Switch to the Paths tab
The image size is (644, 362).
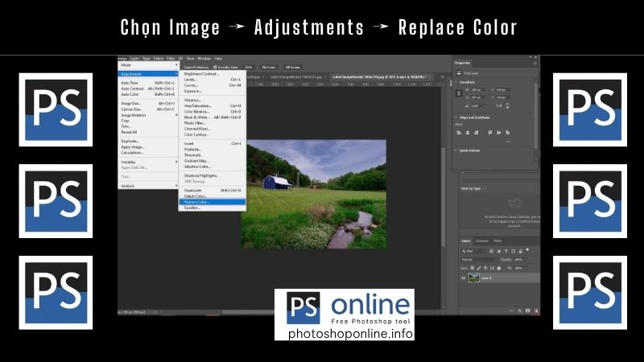497,241
